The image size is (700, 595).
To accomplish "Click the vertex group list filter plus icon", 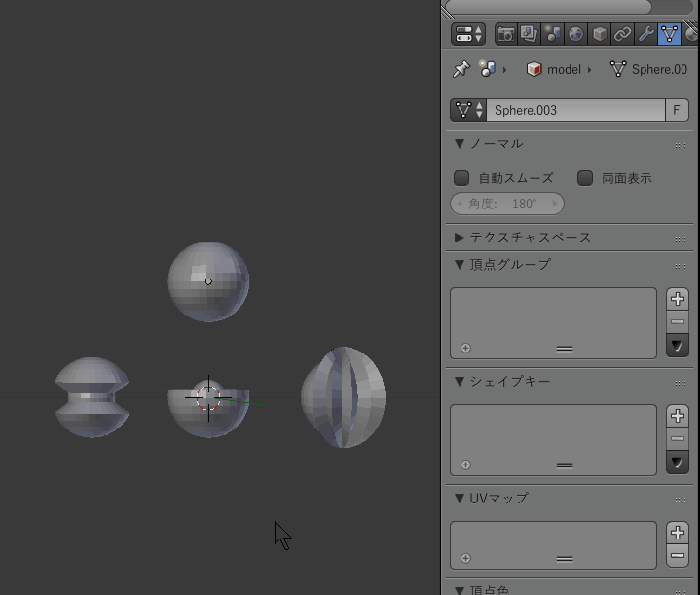I will [465, 348].
